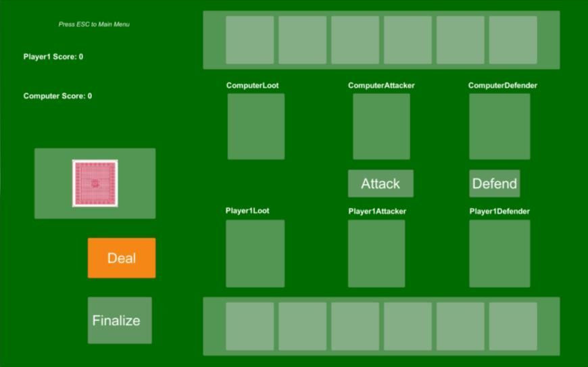Click the face-down deck card

(95, 183)
